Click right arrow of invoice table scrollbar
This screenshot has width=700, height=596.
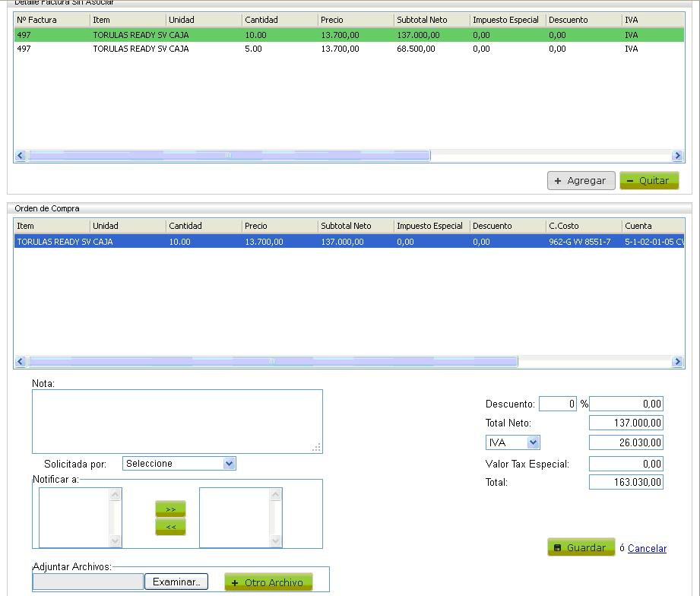coord(677,155)
